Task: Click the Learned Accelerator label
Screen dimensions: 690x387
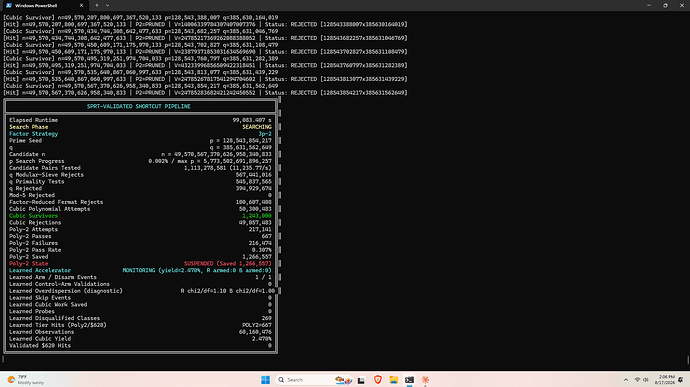Action: point(40,270)
